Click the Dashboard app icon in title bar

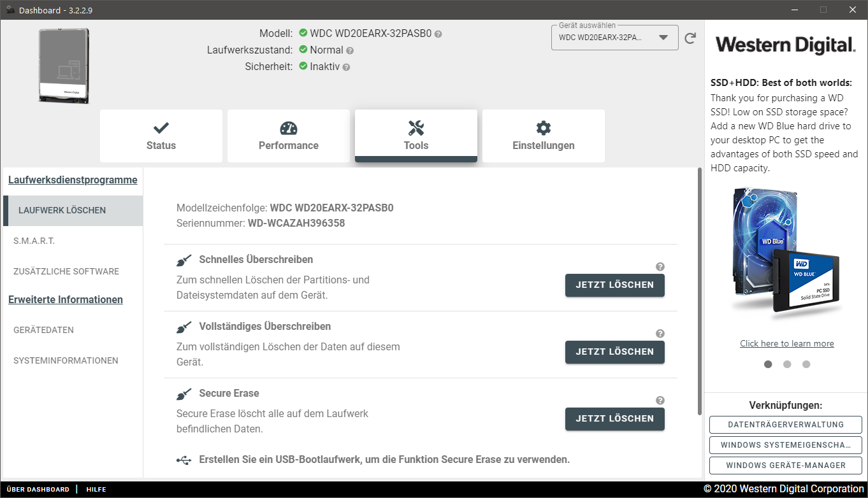10,10
